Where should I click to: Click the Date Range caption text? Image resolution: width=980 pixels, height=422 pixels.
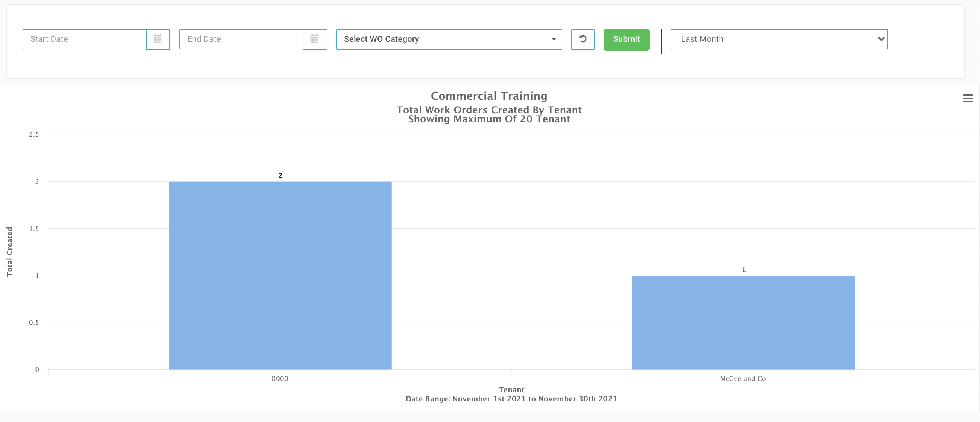tap(511, 399)
